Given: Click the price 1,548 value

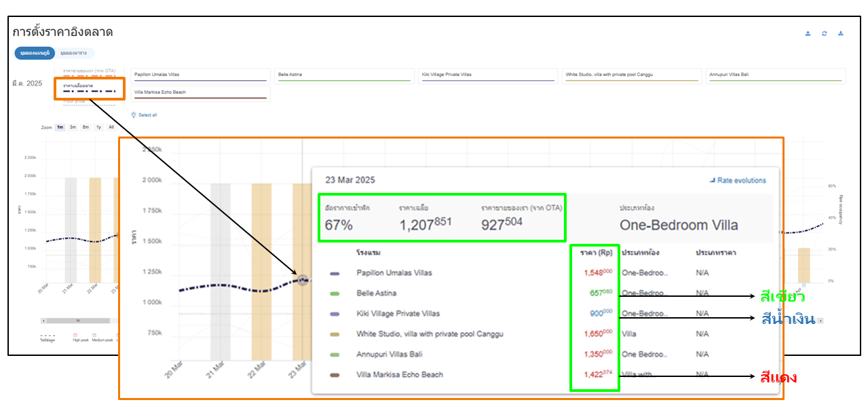Looking at the screenshot, I should point(599,272).
